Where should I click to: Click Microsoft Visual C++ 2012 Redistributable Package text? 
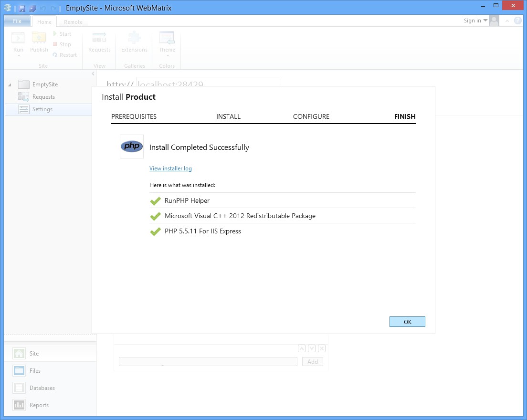240,216
